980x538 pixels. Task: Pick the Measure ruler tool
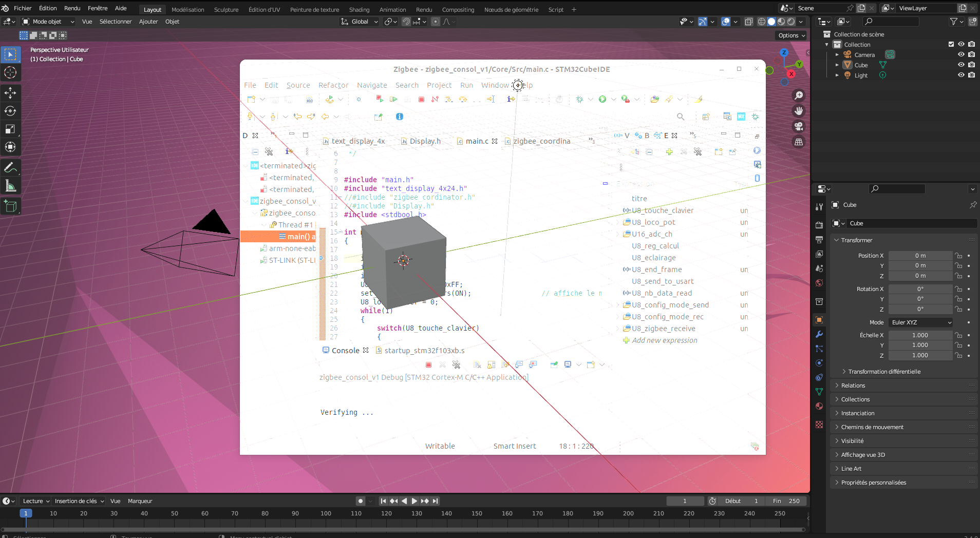coord(10,186)
